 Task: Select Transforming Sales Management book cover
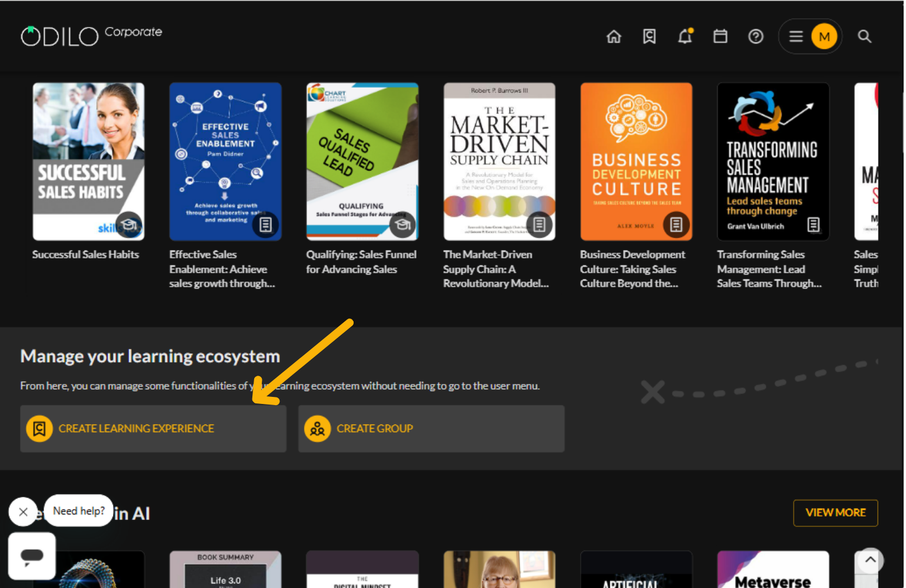point(772,161)
